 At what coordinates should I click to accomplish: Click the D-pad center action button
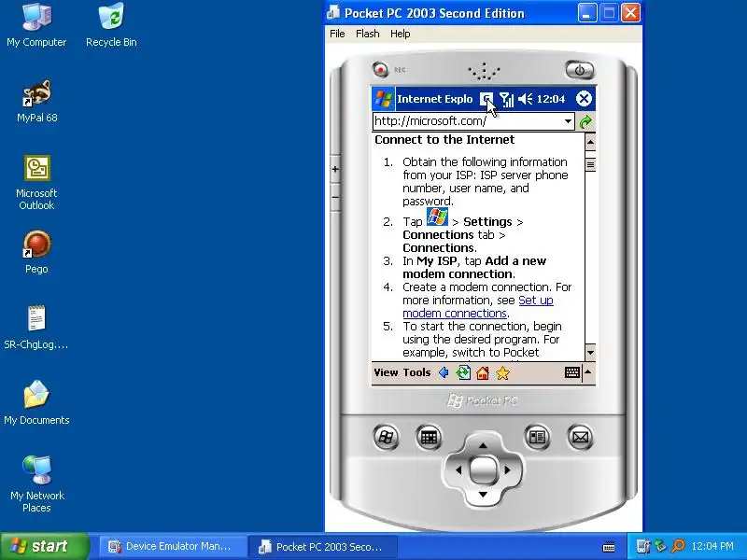pos(483,469)
